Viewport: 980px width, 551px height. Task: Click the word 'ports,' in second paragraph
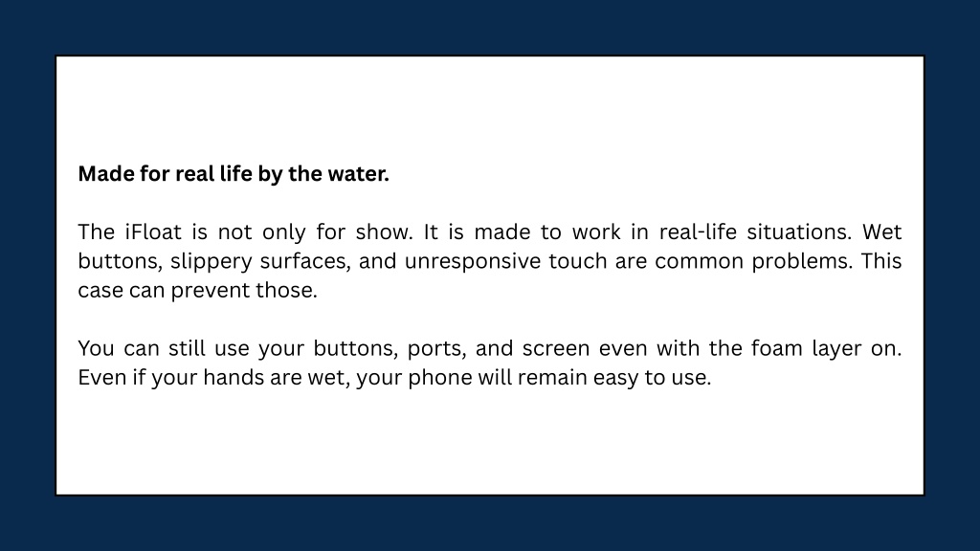[x=436, y=348]
